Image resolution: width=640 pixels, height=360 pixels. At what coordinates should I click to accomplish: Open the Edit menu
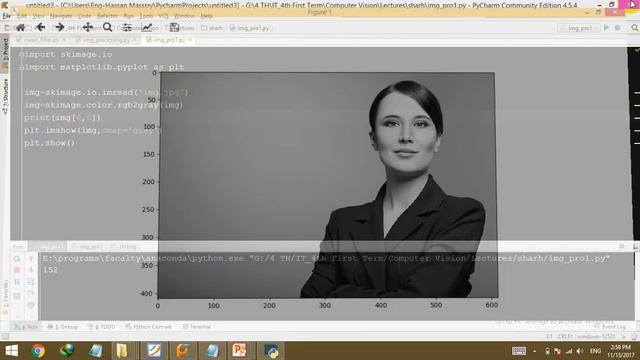[22, 16]
